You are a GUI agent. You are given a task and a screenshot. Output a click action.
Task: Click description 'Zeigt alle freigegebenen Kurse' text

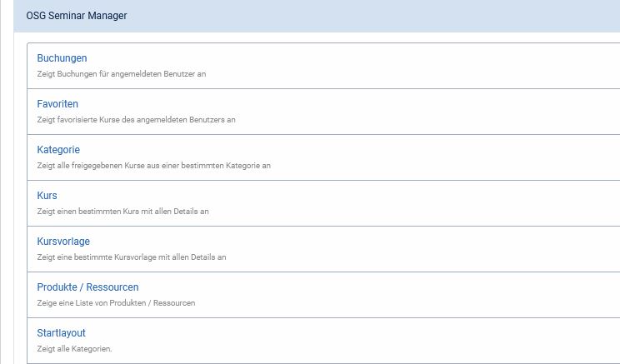point(153,166)
